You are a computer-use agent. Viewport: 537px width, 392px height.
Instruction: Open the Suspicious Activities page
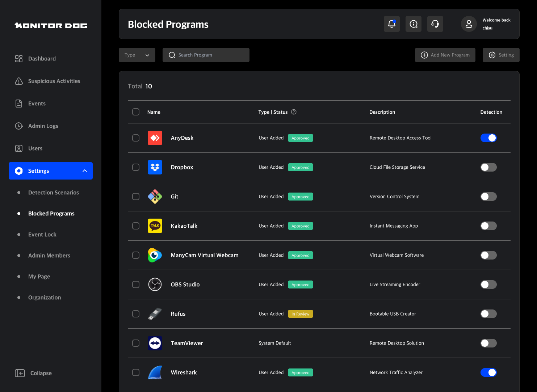(54, 81)
